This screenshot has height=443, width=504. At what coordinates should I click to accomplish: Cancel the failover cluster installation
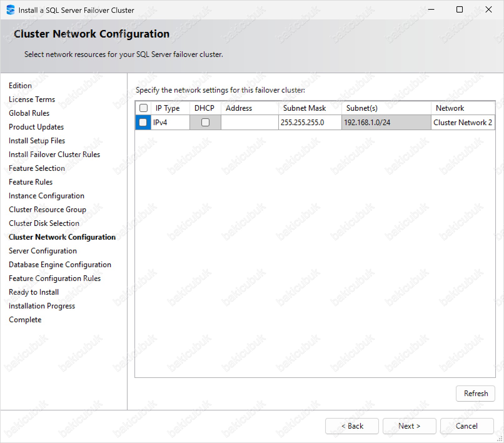pos(466,426)
